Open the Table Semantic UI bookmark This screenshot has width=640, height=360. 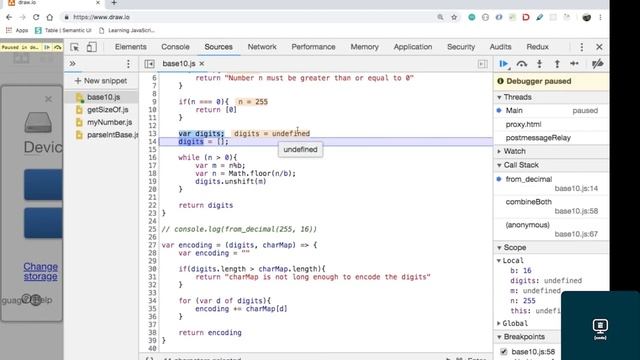63,30
